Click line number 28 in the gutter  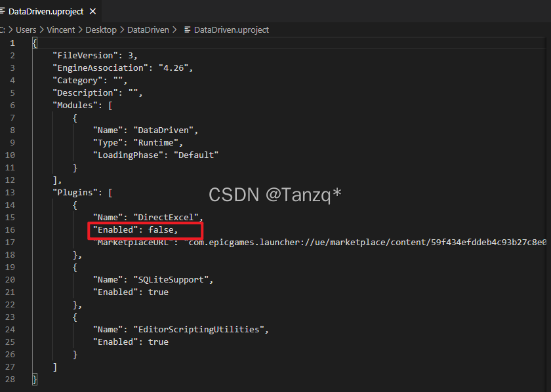[10, 380]
